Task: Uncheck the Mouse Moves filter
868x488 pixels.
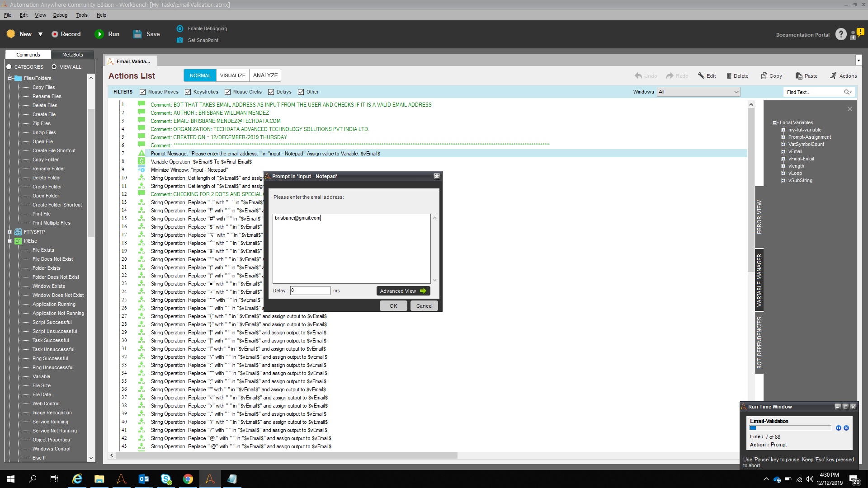Action: pos(143,92)
